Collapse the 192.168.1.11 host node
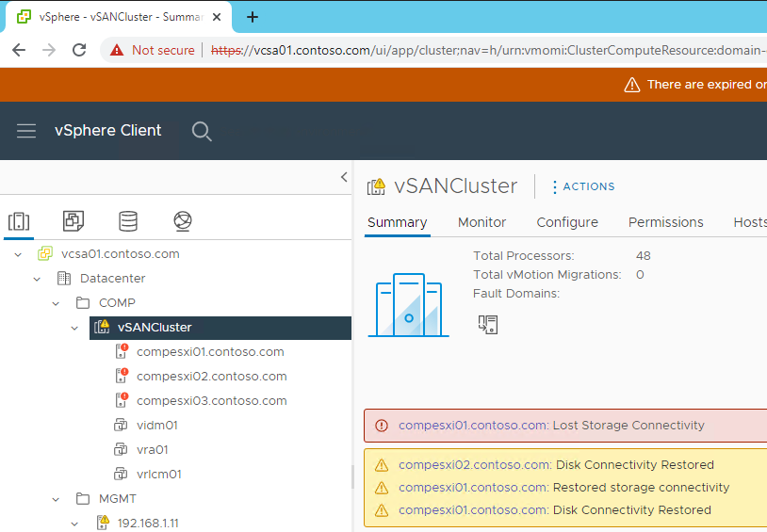This screenshot has height=532, width=767. [x=74, y=524]
